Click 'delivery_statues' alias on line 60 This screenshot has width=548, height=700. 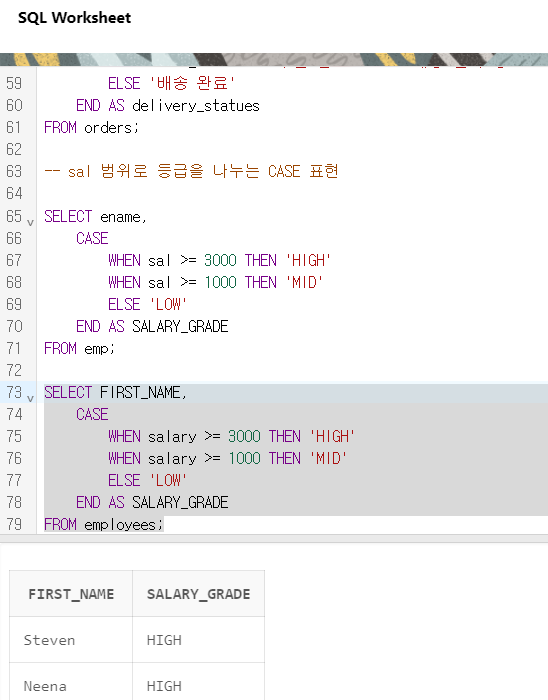[196, 106]
